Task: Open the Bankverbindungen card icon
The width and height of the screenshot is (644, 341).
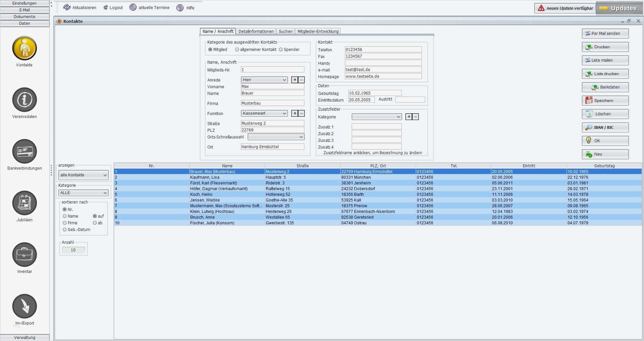Action: (24, 152)
